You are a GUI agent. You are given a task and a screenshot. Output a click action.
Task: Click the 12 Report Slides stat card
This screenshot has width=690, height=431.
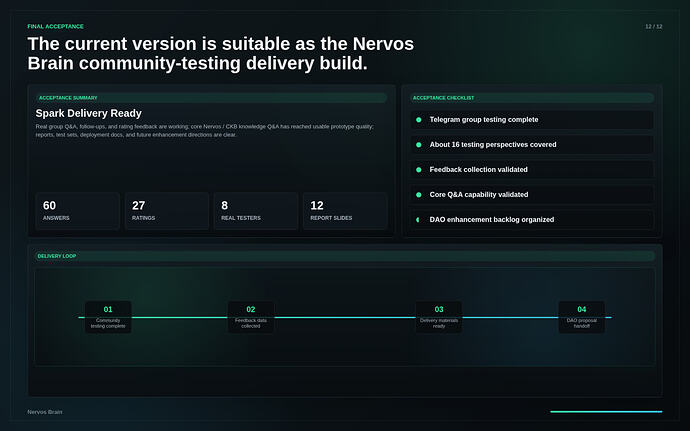pos(345,211)
